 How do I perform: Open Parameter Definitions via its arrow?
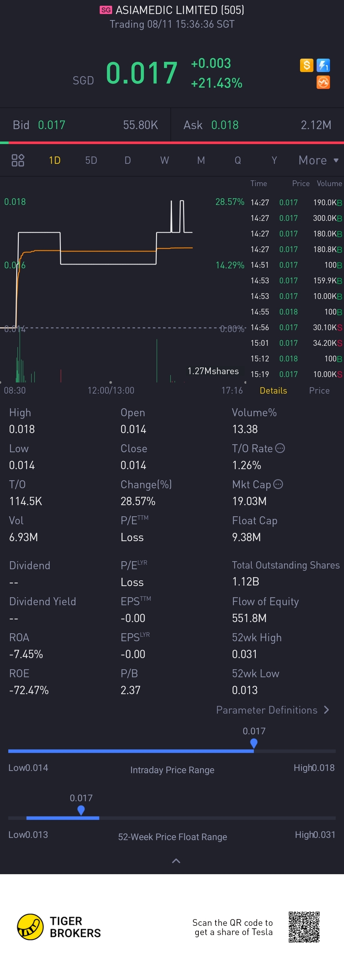tap(326, 710)
